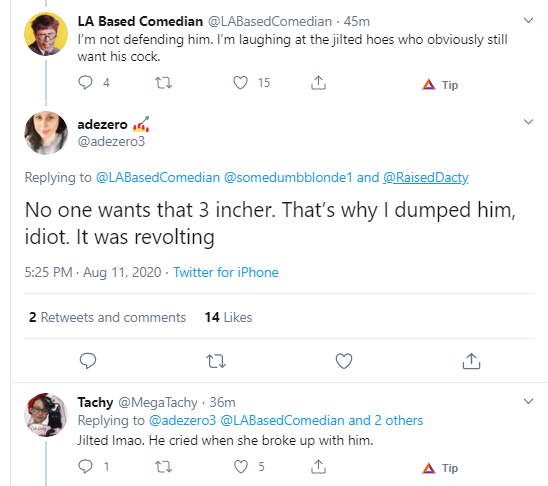Viewport: 548px width, 486px height.
Task: Open more options for adezero tweet
Action: (528, 122)
